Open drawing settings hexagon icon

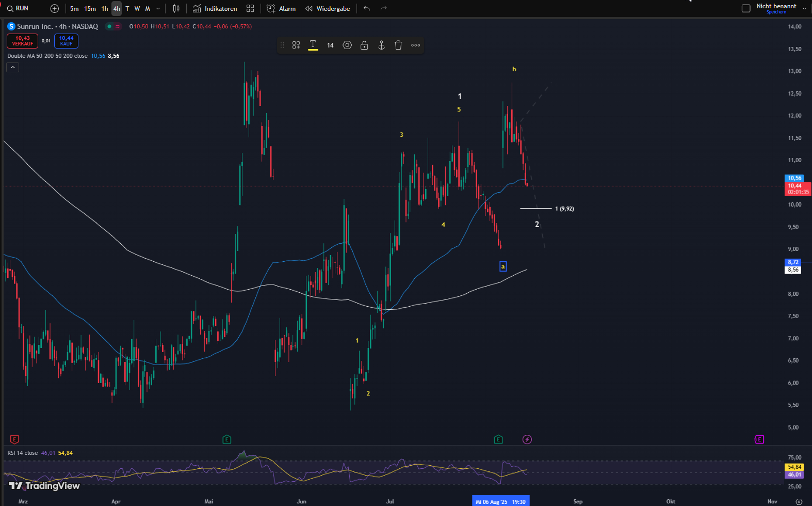coord(347,45)
